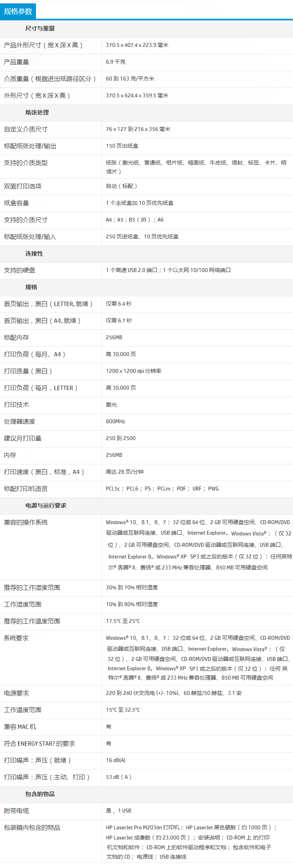Click the 打印负荷（每月，LETTER）label
The height and width of the screenshot is (868, 293).
tap(41, 388)
